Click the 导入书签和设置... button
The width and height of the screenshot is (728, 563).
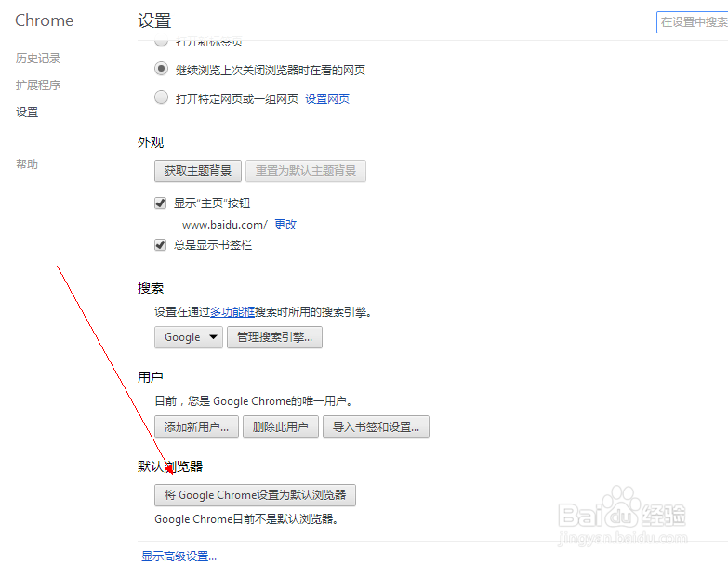[376, 426]
